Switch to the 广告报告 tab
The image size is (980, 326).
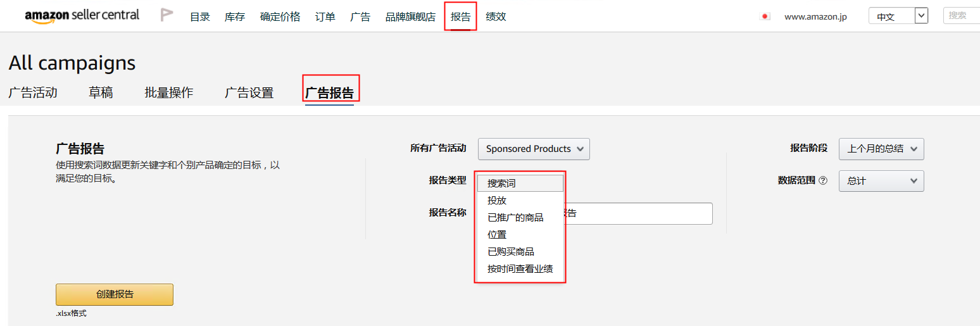point(329,93)
